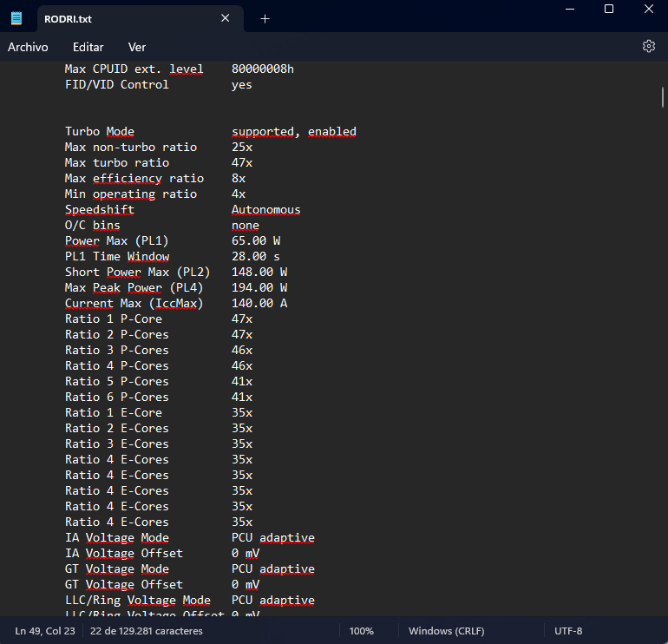Image resolution: width=668 pixels, height=644 pixels.
Task: Click 'GT Voltage Mode' label
Action: (x=117, y=569)
